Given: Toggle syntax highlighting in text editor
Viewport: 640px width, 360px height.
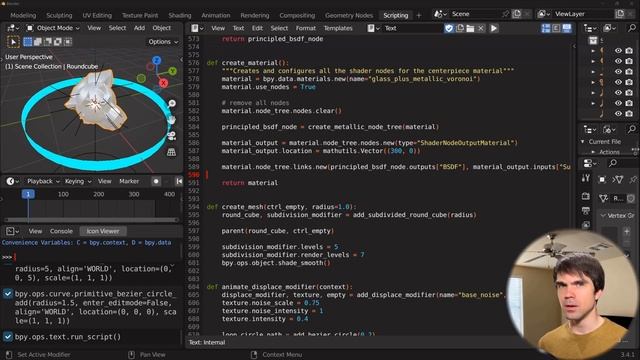Looking at the screenshot, I should pos(567,28).
